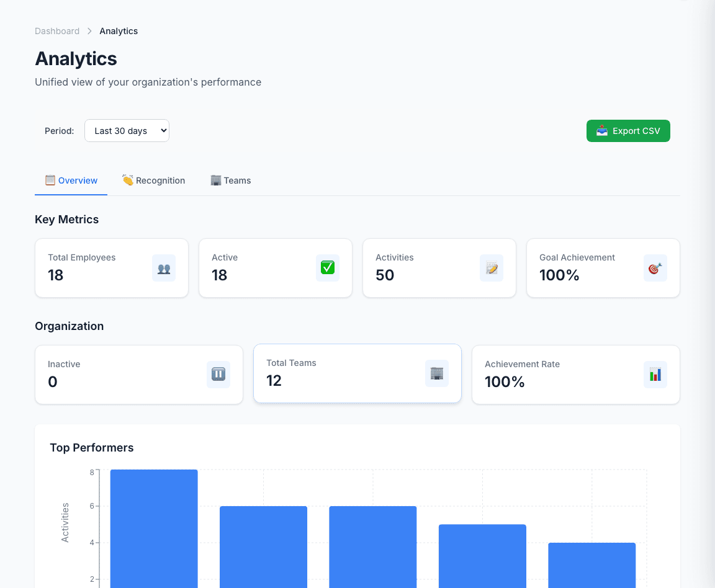Click the Total Employees people icon
The width and height of the screenshot is (715, 588).
164,268
